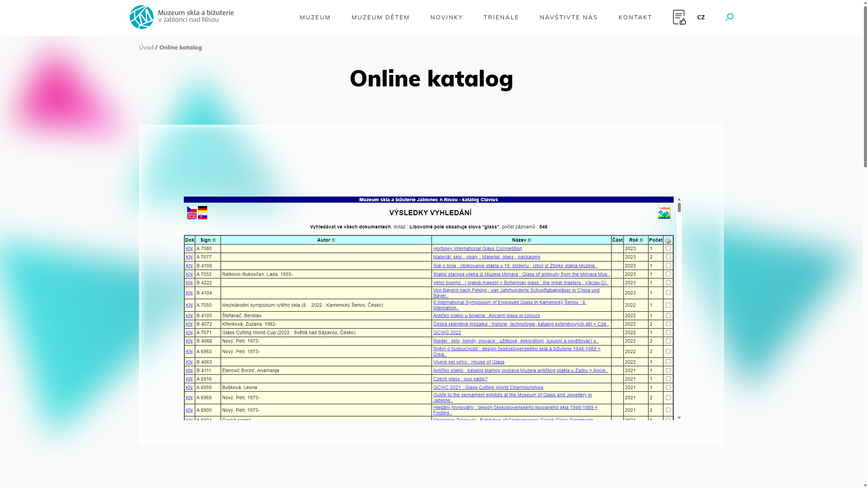Tick checkbox for row A 7050
868x488 pixels.
[668, 305]
